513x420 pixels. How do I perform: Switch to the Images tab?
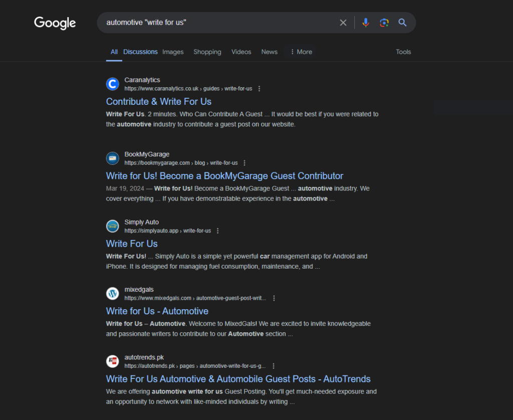click(x=173, y=52)
